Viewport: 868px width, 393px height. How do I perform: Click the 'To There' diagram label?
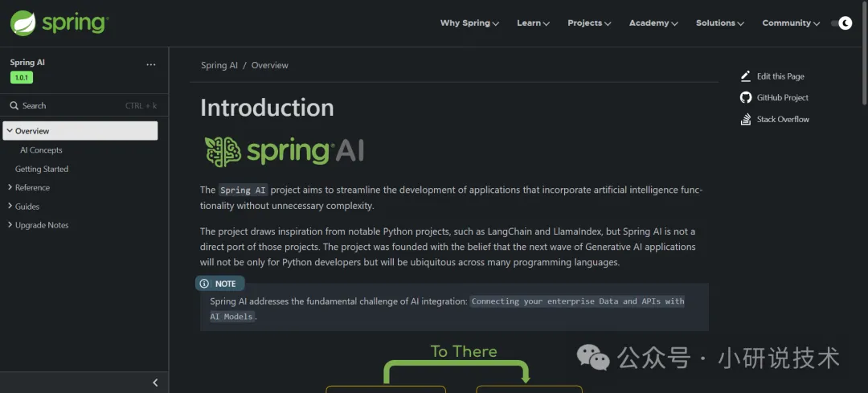tap(464, 351)
